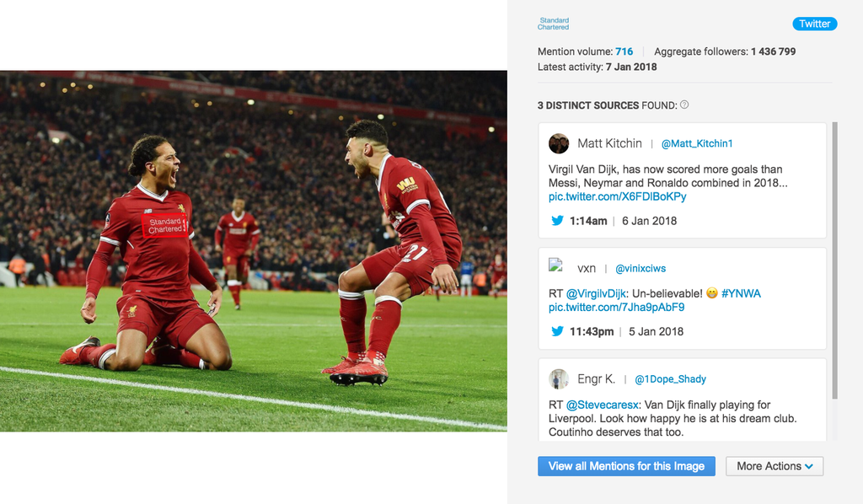Click the Standard Chartered logo icon
Image resolution: width=863 pixels, height=504 pixels.
553,24
